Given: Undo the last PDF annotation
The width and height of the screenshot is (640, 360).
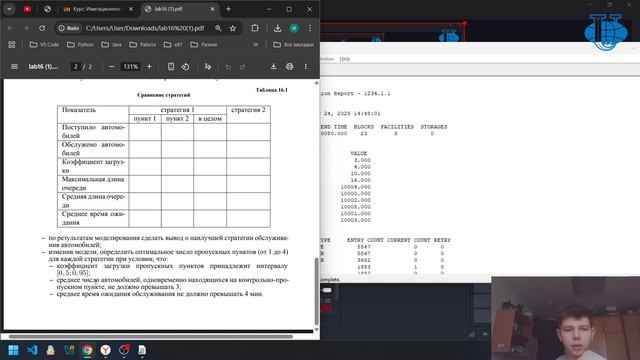Looking at the screenshot, I should [228, 67].
